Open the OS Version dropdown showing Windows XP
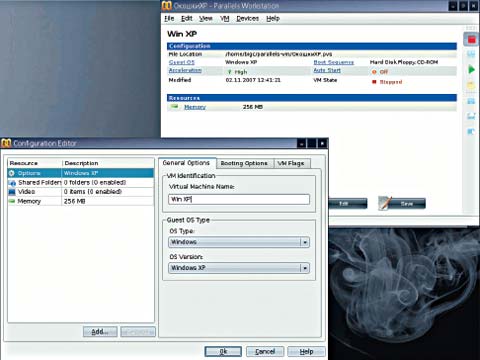 tap(239, 268)
